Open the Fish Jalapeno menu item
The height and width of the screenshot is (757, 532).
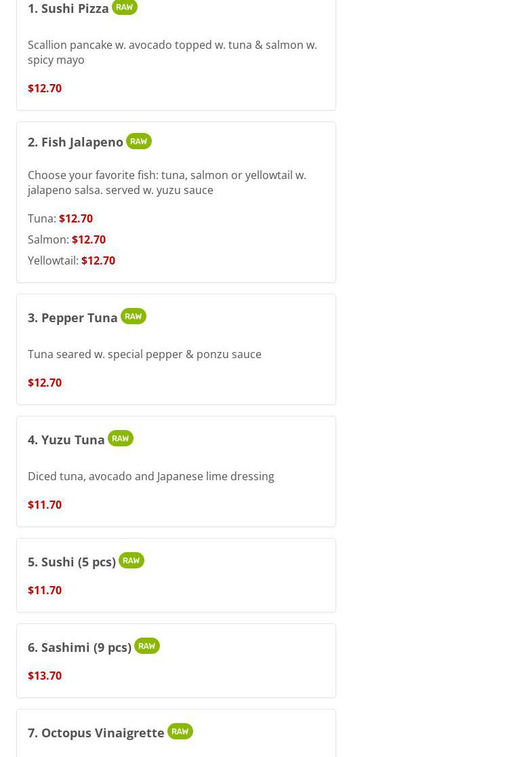click(75, 142)
